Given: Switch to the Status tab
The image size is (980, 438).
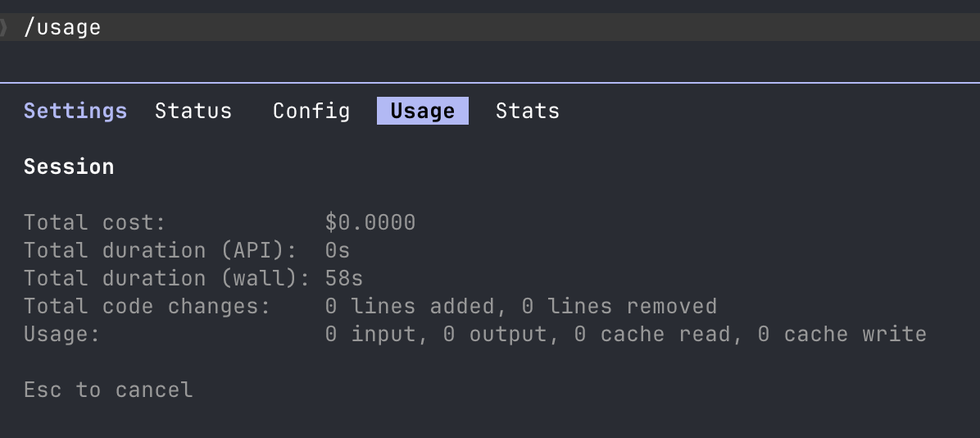Looking at the screenshot, I should tap(193, 111).
